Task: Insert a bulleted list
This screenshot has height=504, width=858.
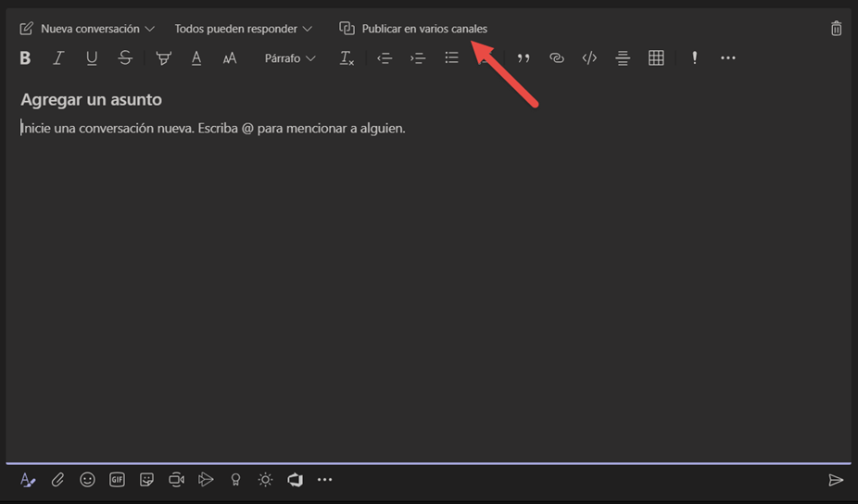Action: [x=451, y=58]
